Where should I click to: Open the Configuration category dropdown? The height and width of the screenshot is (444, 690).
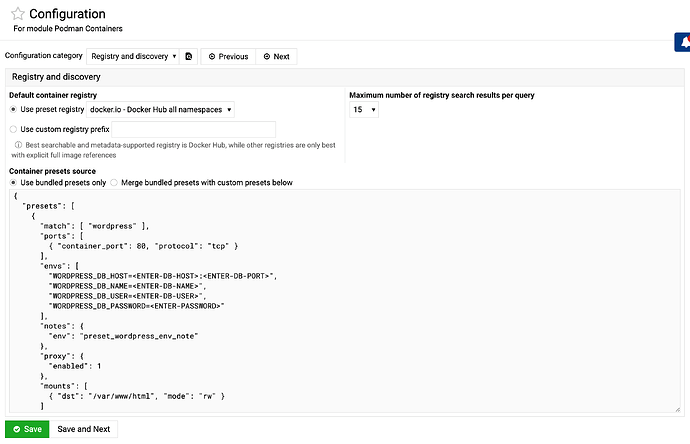point(132,57)
